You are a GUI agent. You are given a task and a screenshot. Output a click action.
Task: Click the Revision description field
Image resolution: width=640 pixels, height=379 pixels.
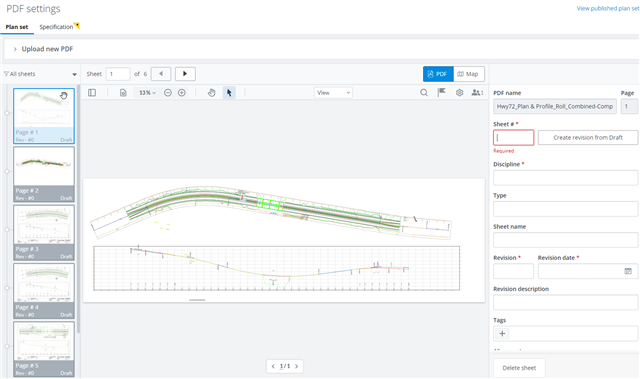click(565, 303)
